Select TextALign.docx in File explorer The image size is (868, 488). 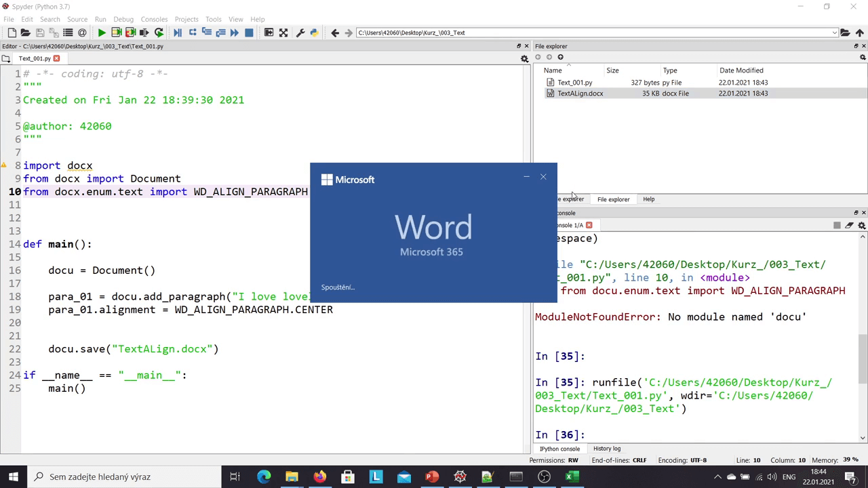pos(580,94)
